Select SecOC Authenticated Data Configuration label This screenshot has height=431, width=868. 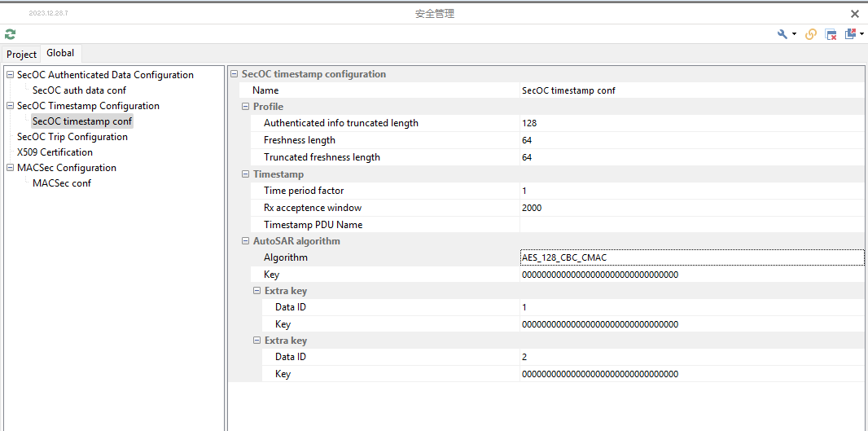(x=105, y=75)
